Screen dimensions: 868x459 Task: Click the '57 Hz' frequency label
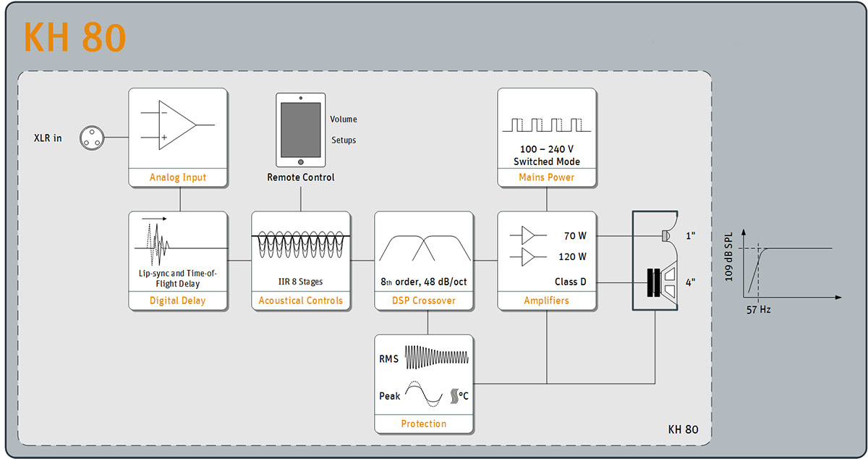click(759, 308)
